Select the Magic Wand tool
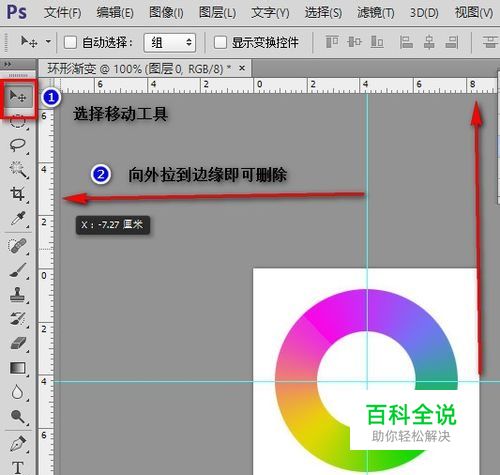The image size is (500, 475). coord(18,169)
